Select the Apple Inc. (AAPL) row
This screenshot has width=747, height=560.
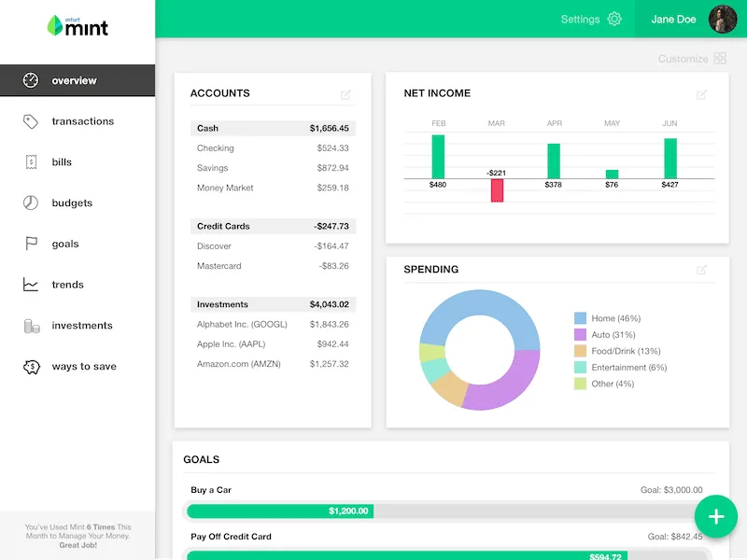[273, 343]
